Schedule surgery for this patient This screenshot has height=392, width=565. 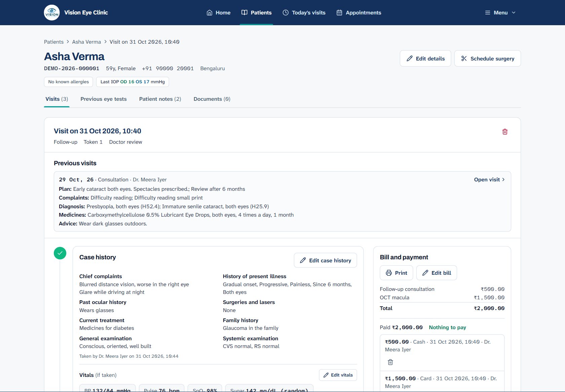click(x=488, y=58)
